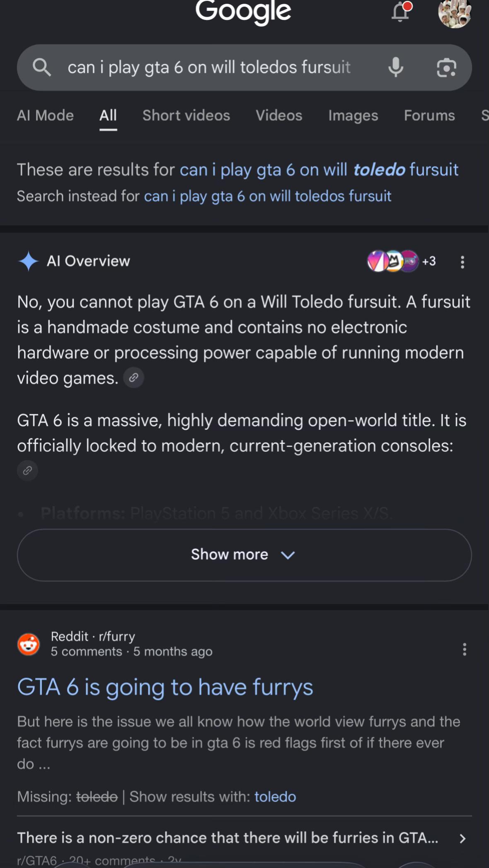The height and width of the screenshot is (868, 489).
Task: Tap link icon after 'video games.'
Action: 134,378
